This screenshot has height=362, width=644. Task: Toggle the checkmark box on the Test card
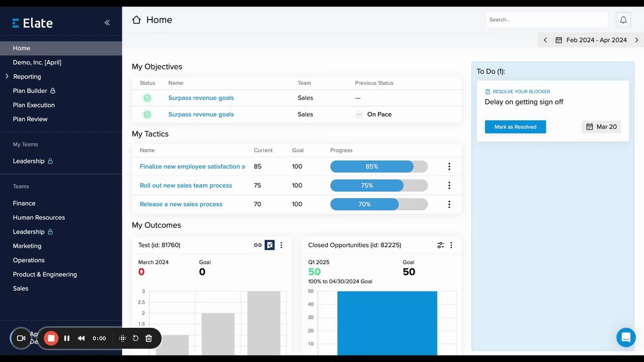tap(270, 245)
